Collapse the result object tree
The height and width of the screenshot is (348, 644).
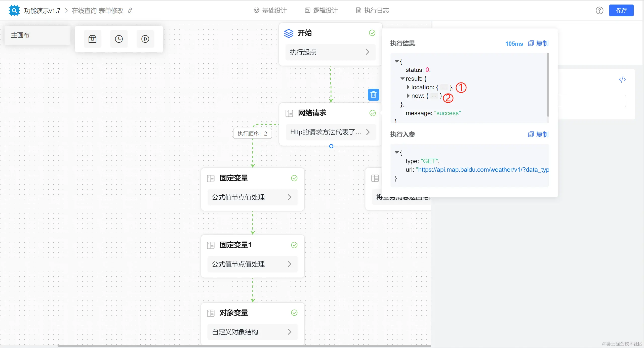point(403,79)
